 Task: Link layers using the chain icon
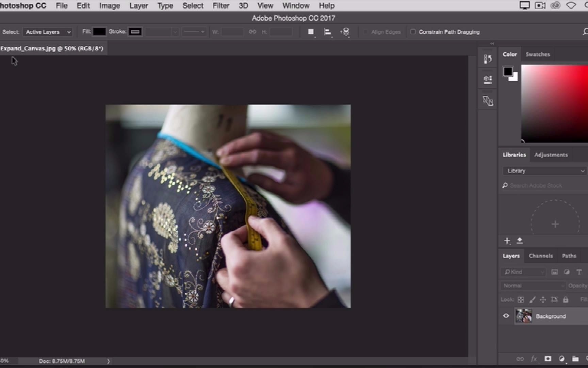[520, 359]
